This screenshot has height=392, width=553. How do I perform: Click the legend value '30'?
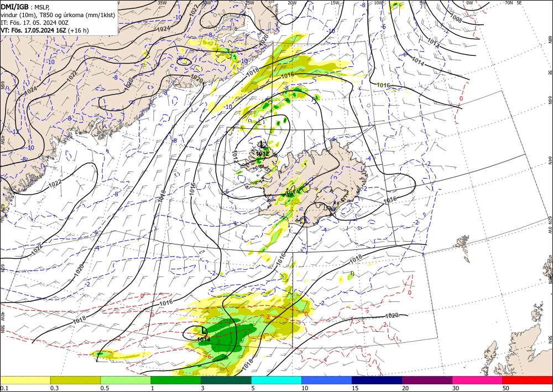click(456, 388)
